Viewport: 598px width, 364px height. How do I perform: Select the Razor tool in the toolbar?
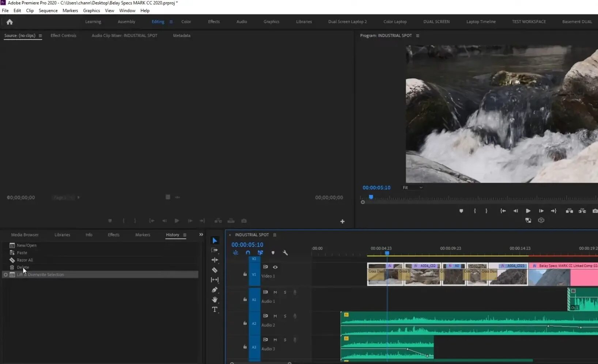click(215, 270)
